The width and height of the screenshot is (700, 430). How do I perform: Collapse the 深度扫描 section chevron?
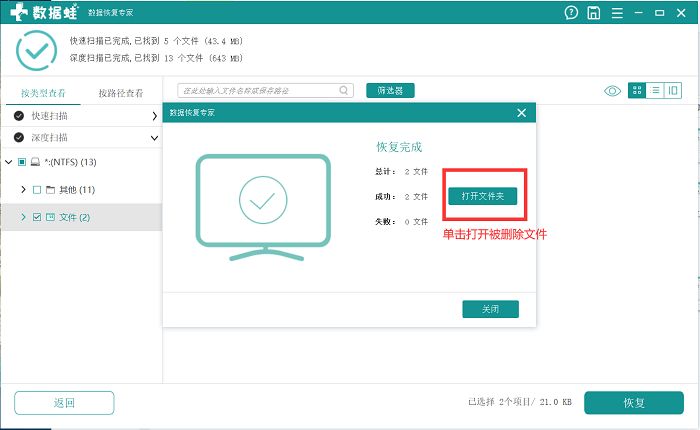(x=154, y=137)
